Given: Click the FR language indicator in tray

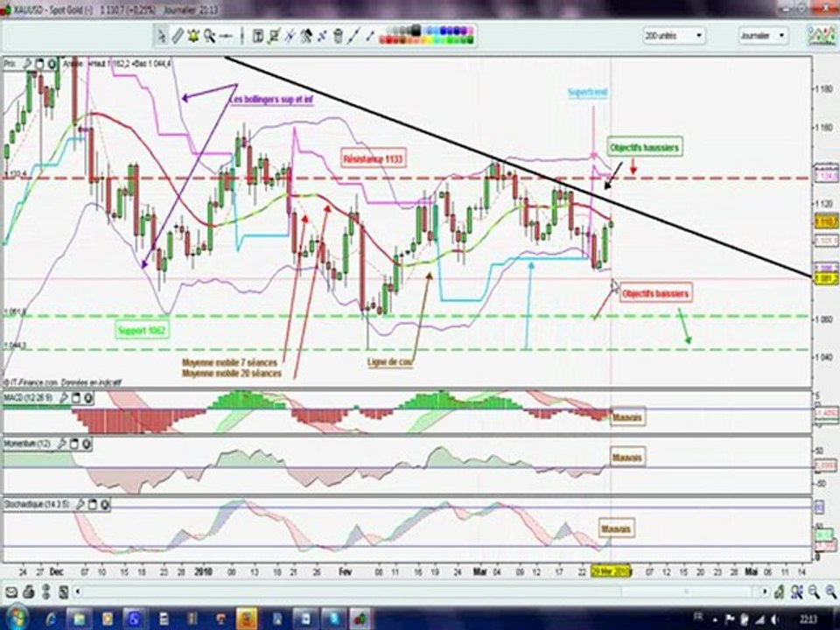Looking at the screenshot, I should [x=698, y=616].
